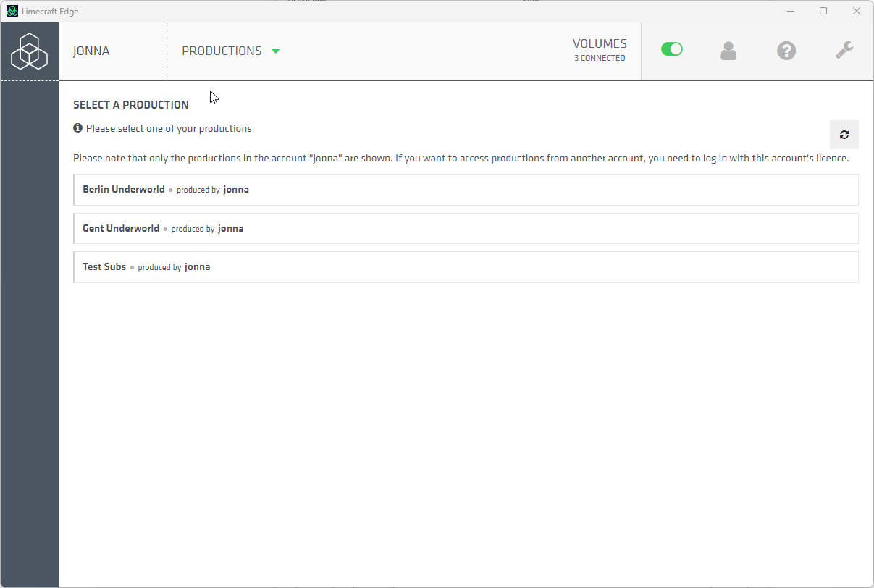The image size is (874, 588).
Task: Click the '3 CONNECTED' status text
Action: [600, 58]
